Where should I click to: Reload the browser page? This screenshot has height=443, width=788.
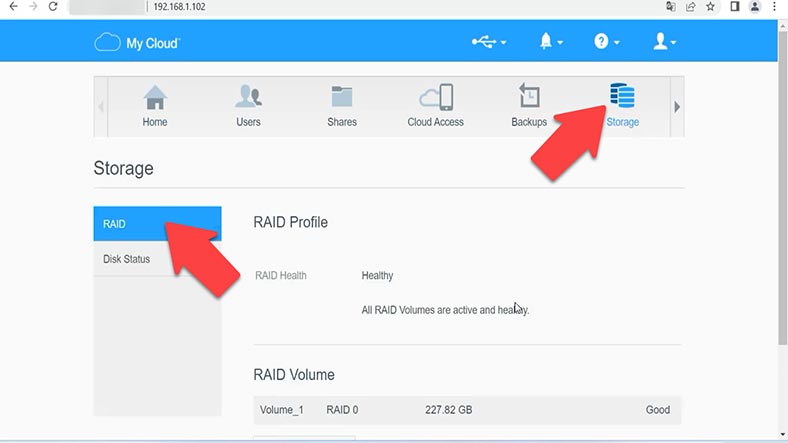53,7
